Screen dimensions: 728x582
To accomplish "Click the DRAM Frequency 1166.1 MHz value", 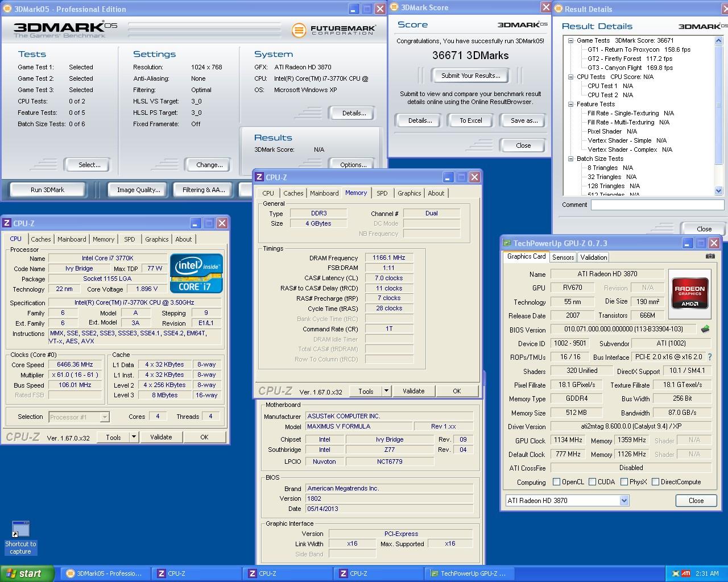I will [389, 257].
